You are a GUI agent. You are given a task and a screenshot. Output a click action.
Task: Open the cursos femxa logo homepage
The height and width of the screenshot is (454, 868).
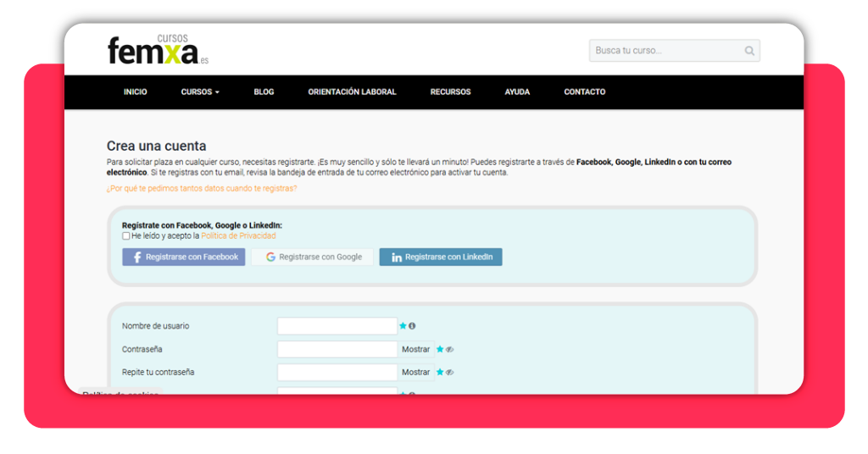(158, 50)
